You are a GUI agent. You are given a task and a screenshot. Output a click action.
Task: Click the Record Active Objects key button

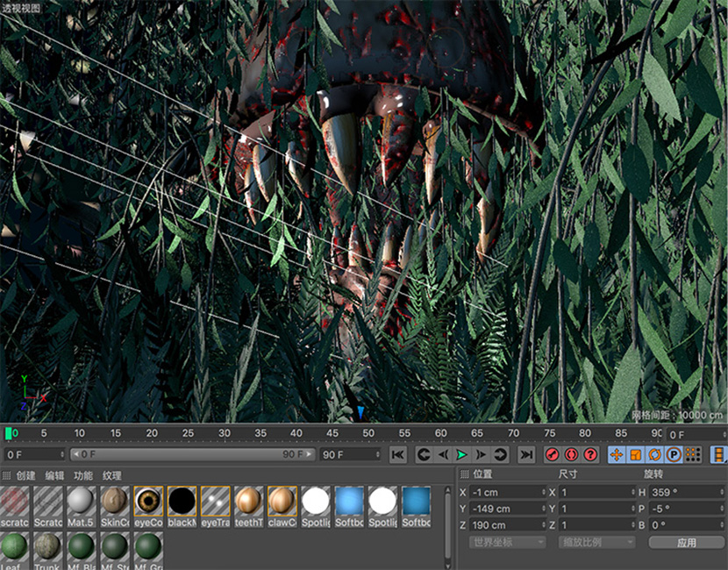552,454
